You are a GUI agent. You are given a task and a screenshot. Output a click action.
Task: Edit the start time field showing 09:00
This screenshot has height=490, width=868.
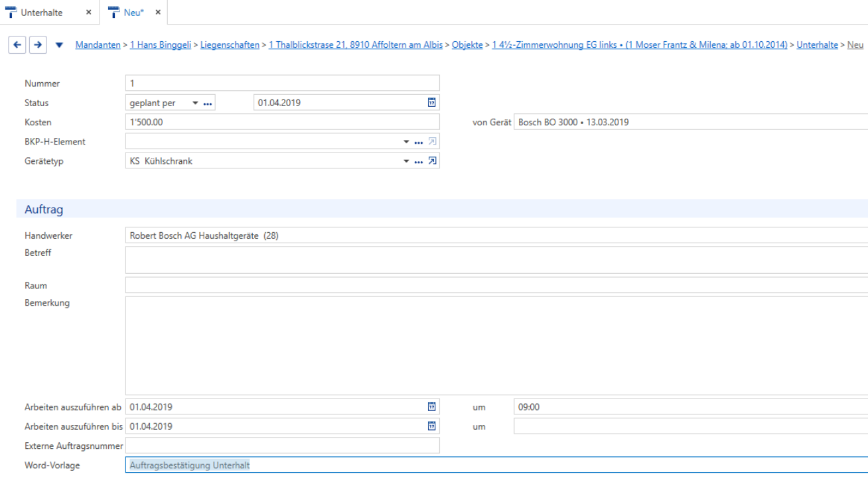pyautogui.click(x=691, y=407)
